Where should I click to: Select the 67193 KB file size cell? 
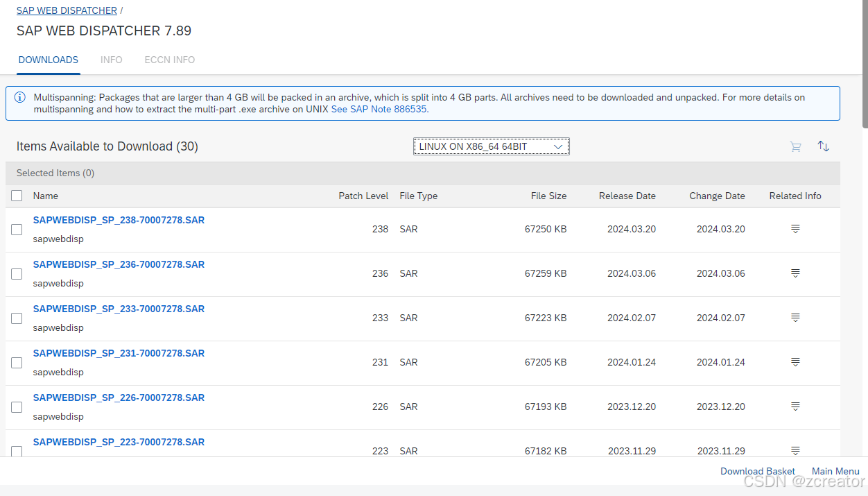(546, 407)
